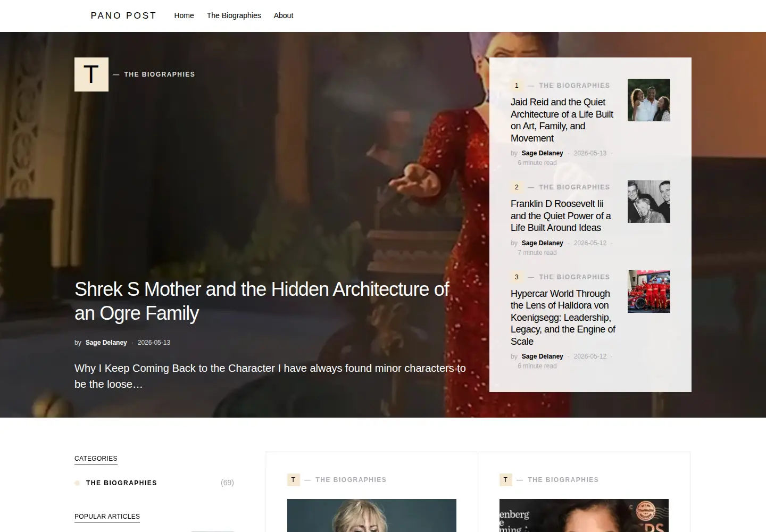Viewport: 766px width, 532px height.
Task: Click the hero excerpt 'Why I Keep Coming Back'
Action: click(270, 376)
